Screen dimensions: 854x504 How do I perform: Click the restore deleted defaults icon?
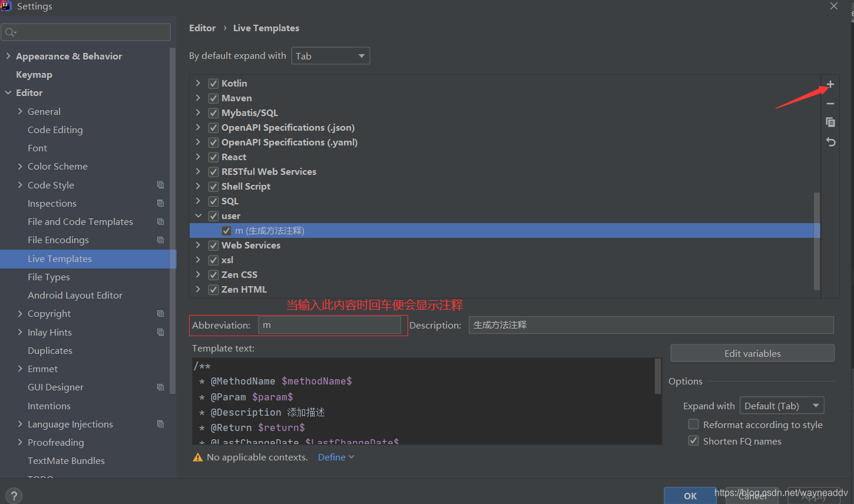click(830, 142)
